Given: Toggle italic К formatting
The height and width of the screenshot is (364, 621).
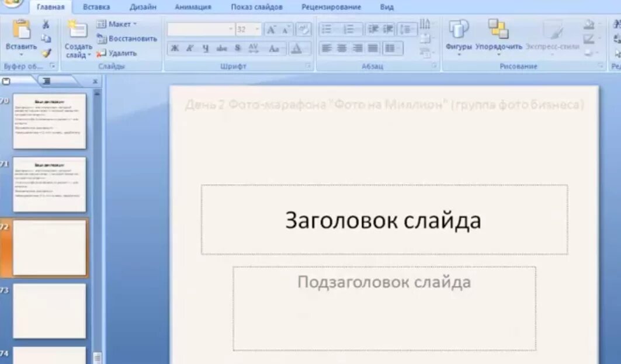Looking at the screenshot, I should click(x=190, y=48).
